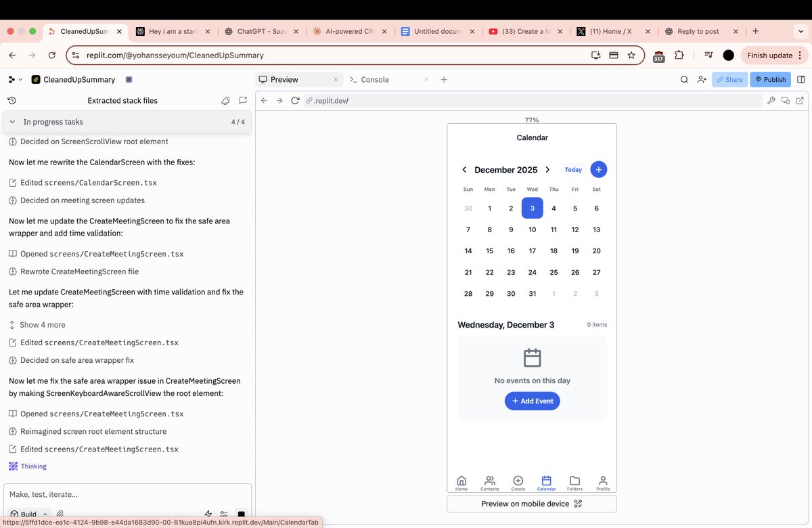Click 'Reimagined screen root element structure' entry

pos(87,431)
